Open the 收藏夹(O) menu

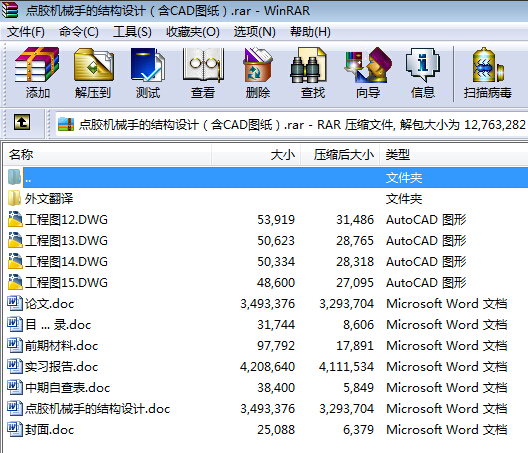pyautogui.click(x=193, y=32)
